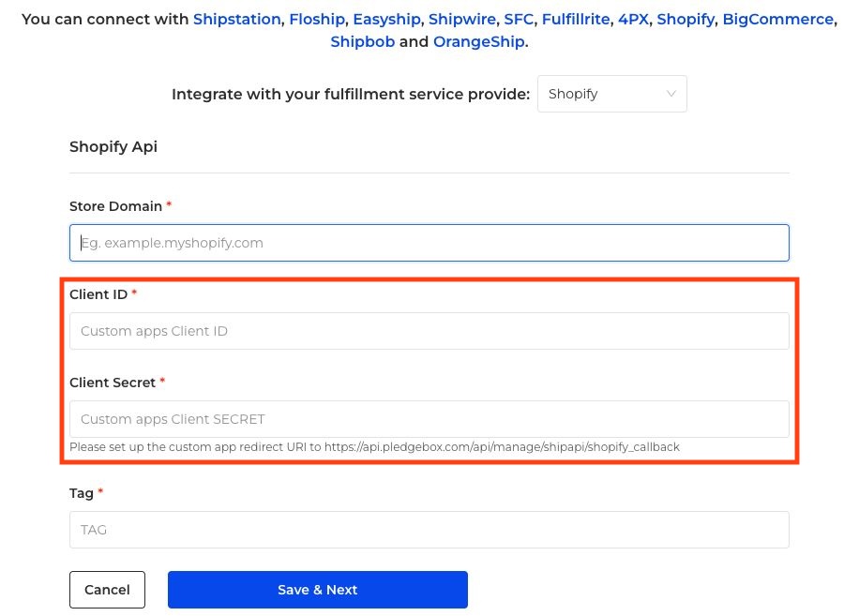Click the Cancel button
Viewport: 859px width, 616px height.
[x=107, y=590]
